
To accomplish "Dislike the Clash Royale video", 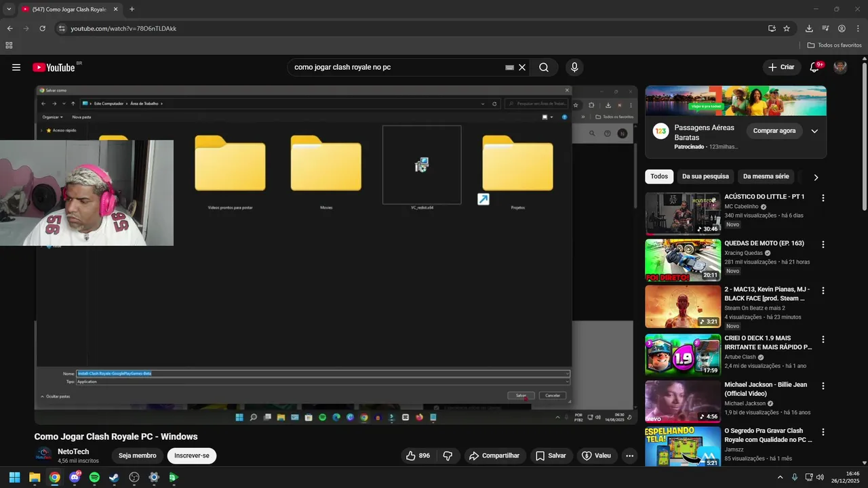I will [448, 455].
